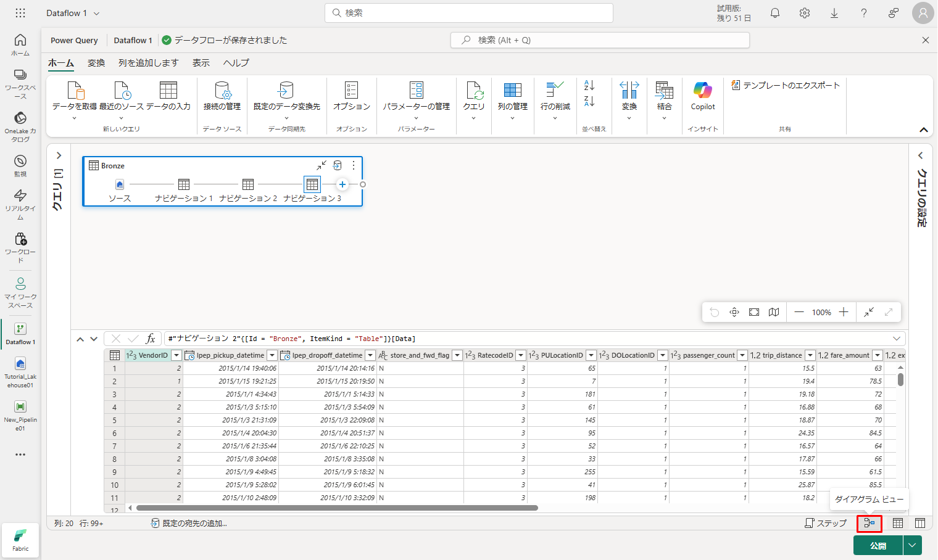
Task: Click the horizontal scrollbar under the data grid
Action: pyautogui.click(x=337, y=508)
